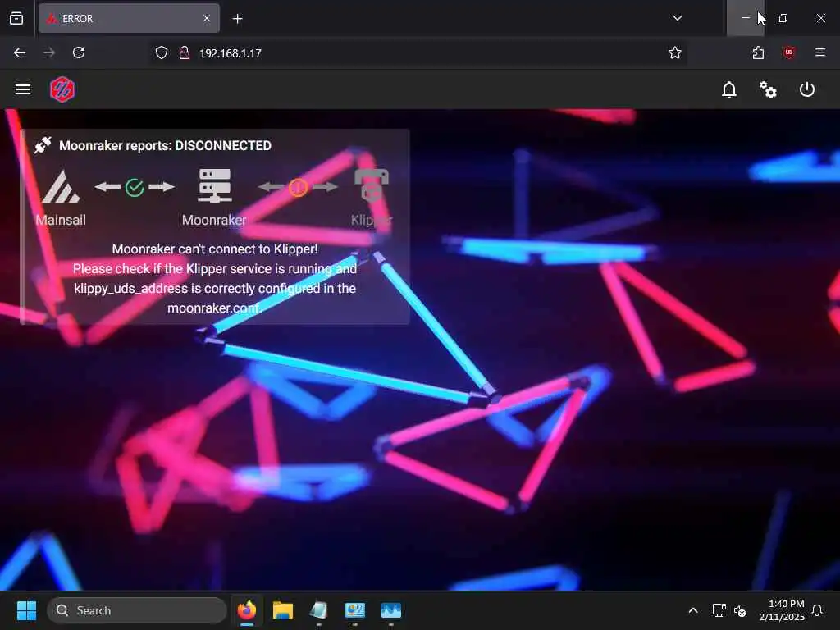Viewport: 840px width, 630px height.
Task: Open Windows notification center bell
Action: pos(817,610)
